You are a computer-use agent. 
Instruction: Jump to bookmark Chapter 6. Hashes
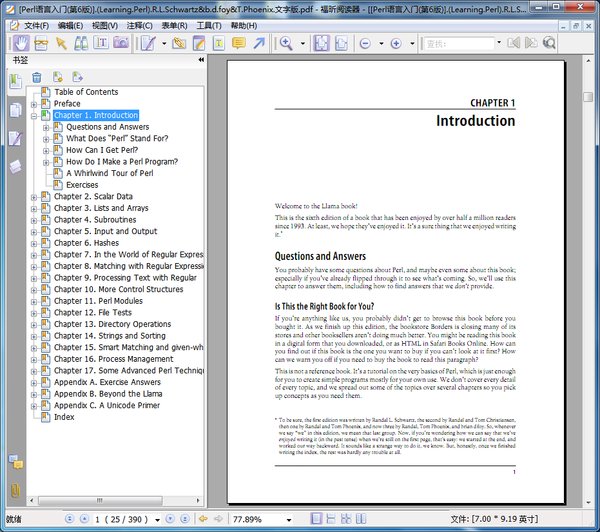click(x=86, y=243)
